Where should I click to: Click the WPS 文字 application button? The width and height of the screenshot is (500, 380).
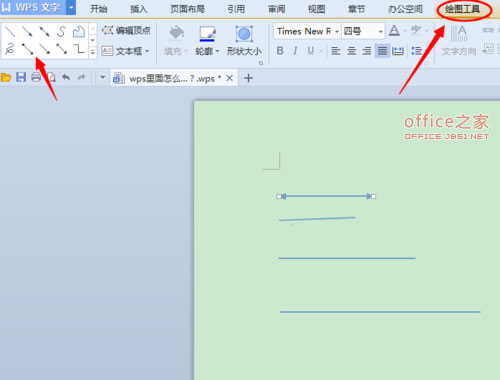coord(33,7)
